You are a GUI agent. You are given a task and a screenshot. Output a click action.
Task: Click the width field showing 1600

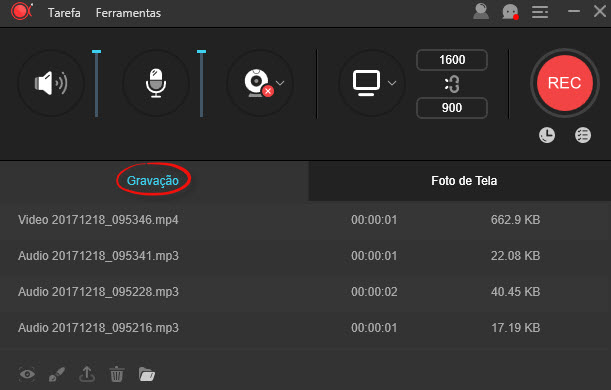tap(452, 60)
